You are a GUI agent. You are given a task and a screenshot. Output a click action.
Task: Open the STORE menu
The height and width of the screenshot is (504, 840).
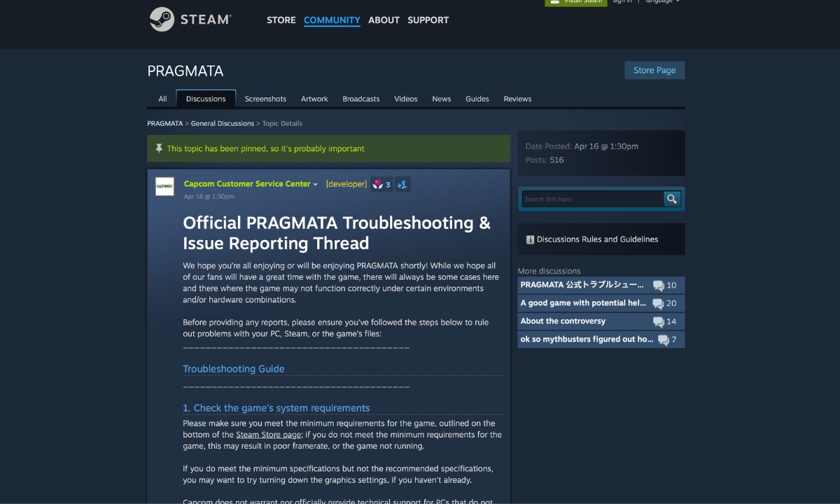pos(281,20)
